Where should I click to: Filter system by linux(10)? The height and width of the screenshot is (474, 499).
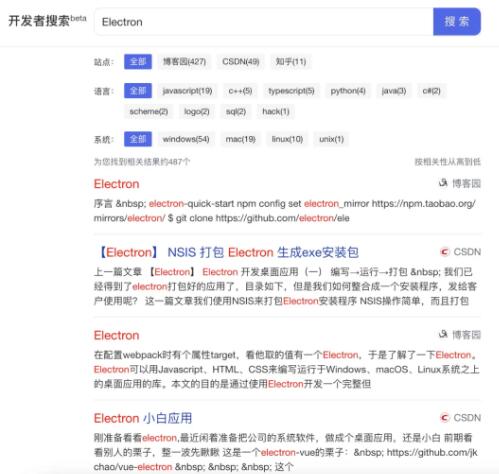287,139
